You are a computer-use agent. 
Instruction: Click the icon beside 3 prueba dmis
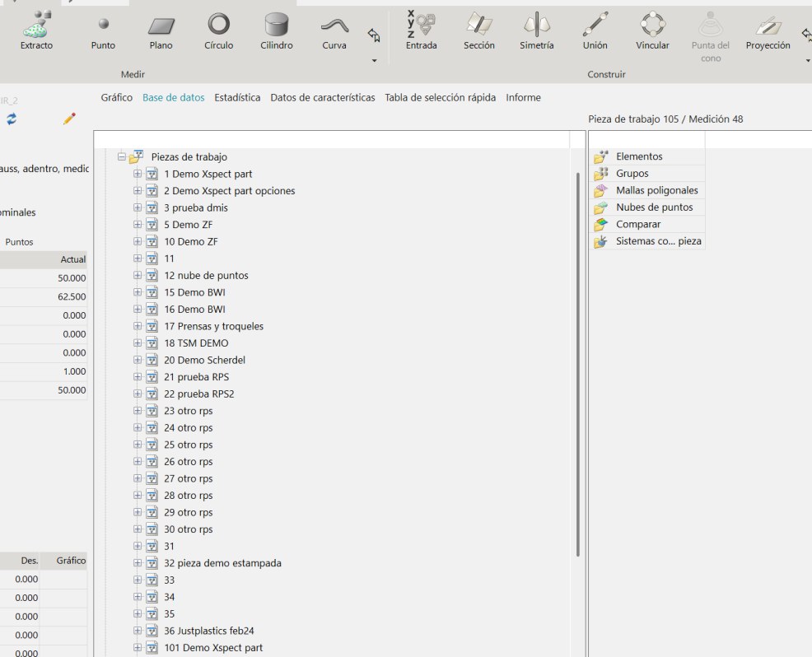pos(152,208)
